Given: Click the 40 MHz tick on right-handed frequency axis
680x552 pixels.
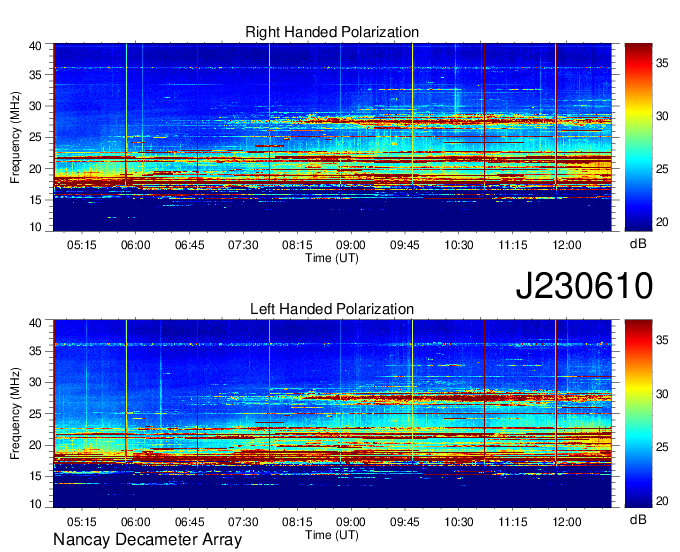Looking at the screenshot, I should [36, 46].
